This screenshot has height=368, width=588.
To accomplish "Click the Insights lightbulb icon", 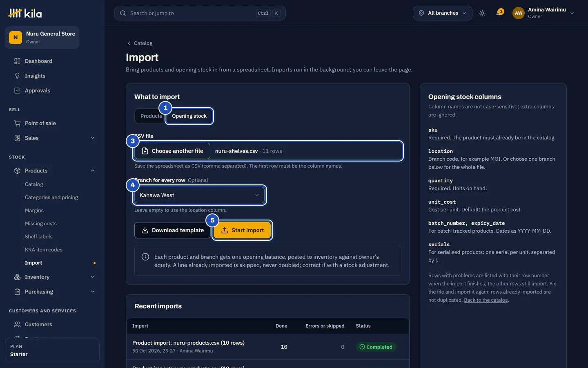I will [17, 76].
